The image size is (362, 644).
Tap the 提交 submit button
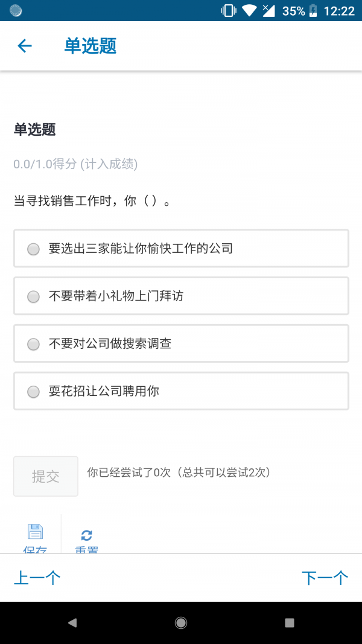click(x=45, y=476)
